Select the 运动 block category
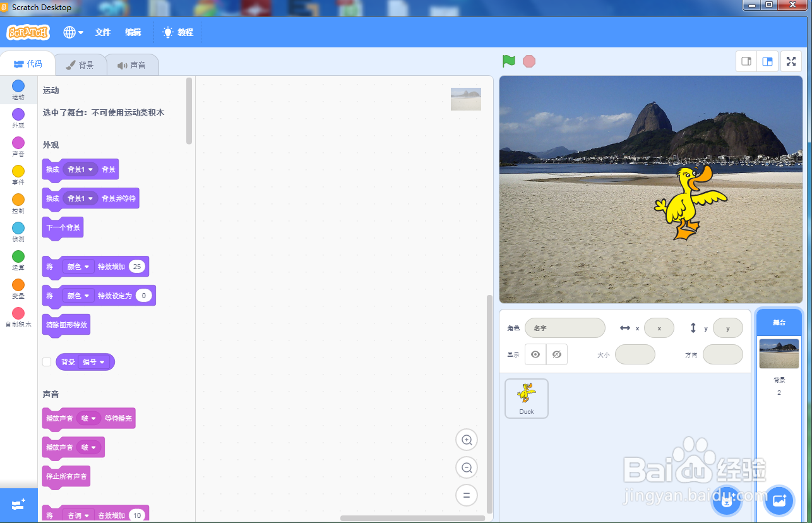Viewport: 812px width, 523px height. point(18,90)
